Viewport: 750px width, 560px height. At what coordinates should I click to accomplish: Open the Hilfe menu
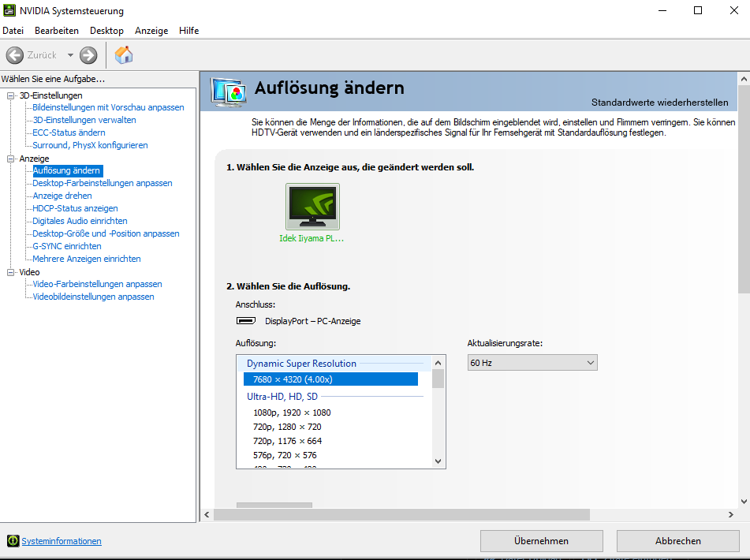[x=189, y=31]
